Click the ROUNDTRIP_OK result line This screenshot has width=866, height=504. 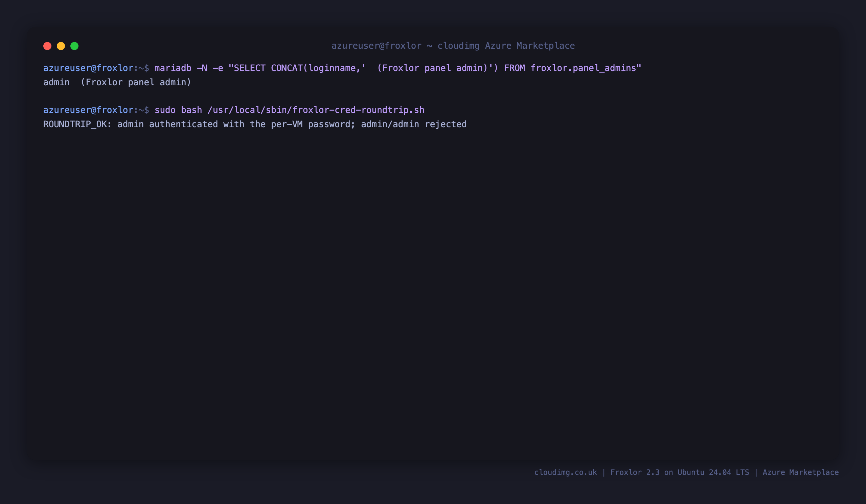pyautogui.click(x=255, y=124)
